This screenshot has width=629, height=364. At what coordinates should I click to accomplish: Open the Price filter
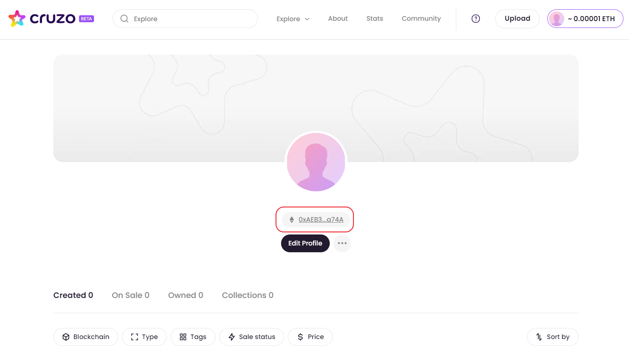coord(310,337)
